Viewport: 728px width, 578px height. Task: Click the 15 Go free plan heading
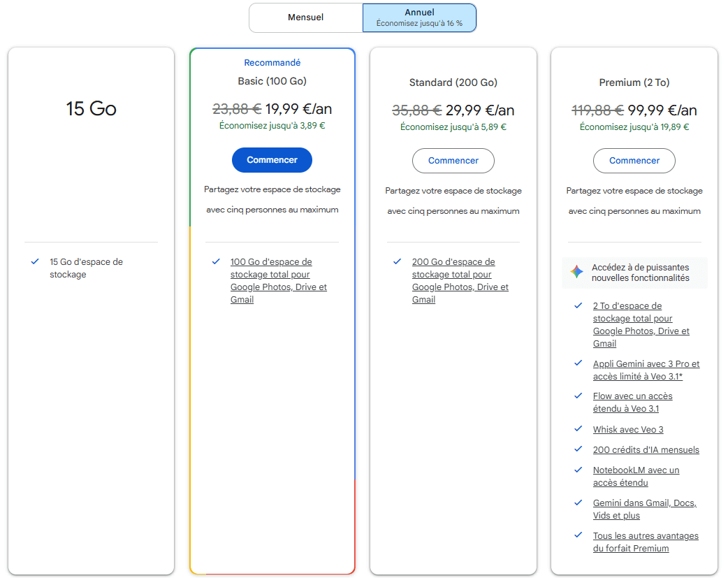tap(91, 109)
